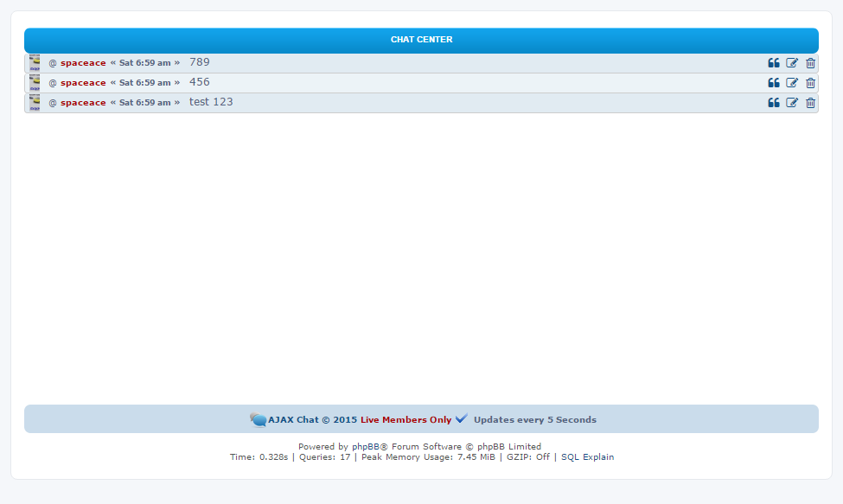Open spaceace profile from the "456" row

click(x=83, y=83)
